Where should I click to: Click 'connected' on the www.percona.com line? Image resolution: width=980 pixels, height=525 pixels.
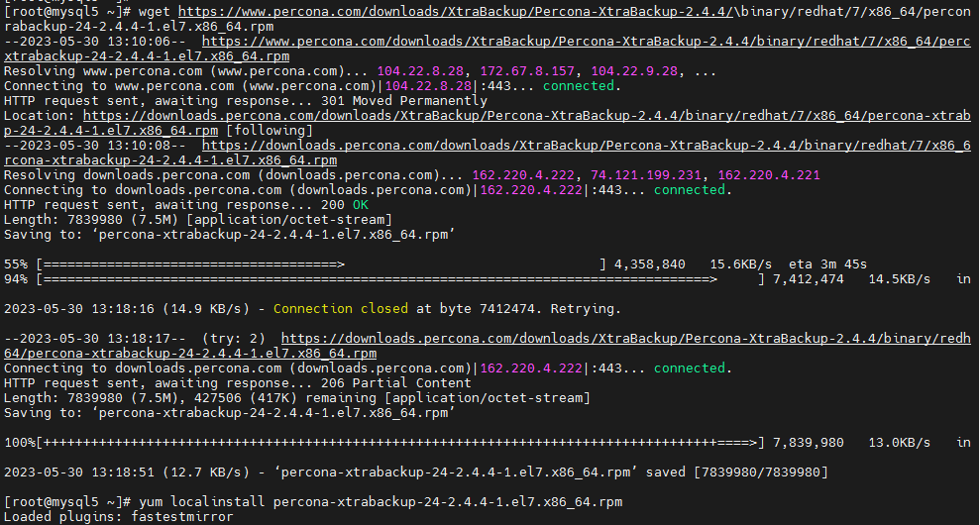point(578,86)
